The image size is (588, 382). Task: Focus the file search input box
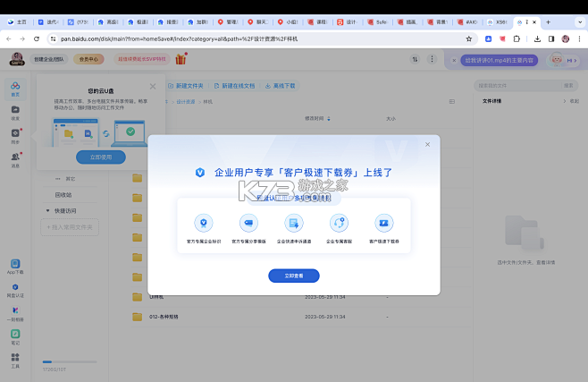click(x=518, y=86)
